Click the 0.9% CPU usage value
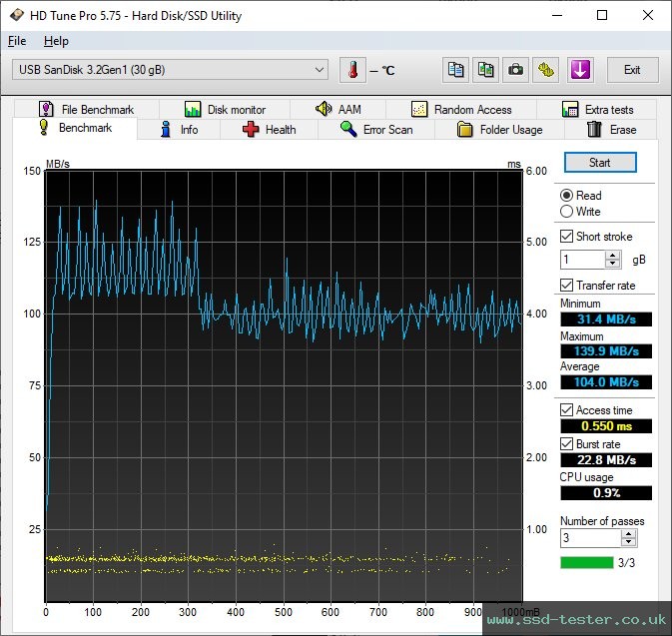Viewport: 672px width, 636px height. 606,493
